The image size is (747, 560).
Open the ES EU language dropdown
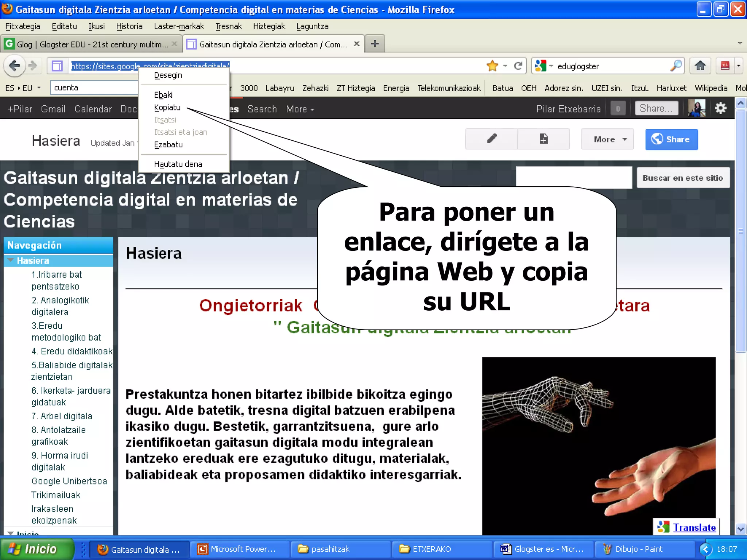click(23, 88)
